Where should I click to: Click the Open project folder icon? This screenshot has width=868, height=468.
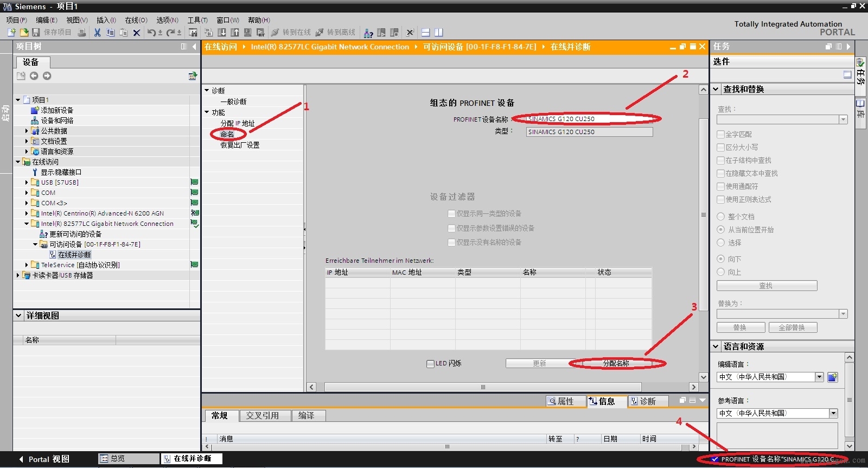click(x=24, y=33)
